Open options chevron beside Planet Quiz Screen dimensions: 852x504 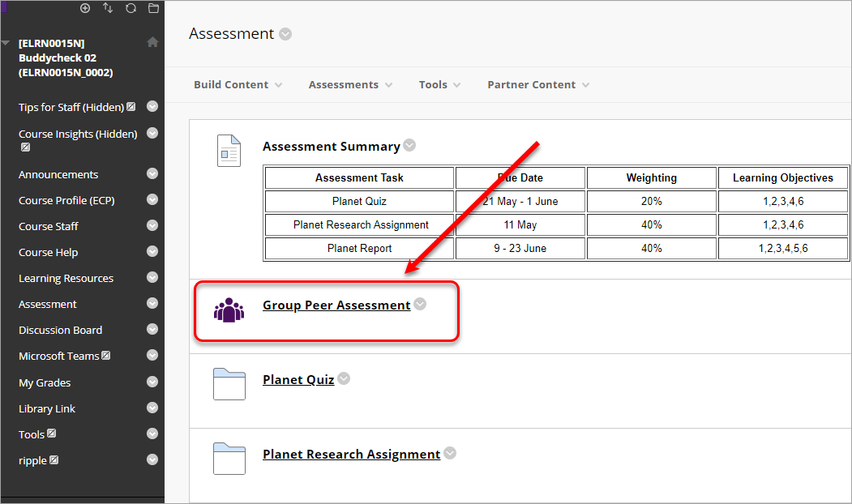344,378
